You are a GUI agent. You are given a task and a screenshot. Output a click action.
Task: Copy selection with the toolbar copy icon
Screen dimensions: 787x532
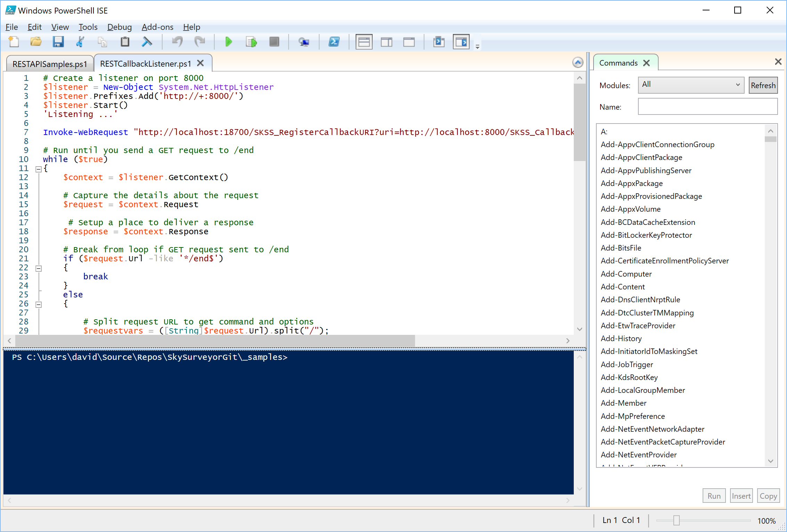(102, 42)
